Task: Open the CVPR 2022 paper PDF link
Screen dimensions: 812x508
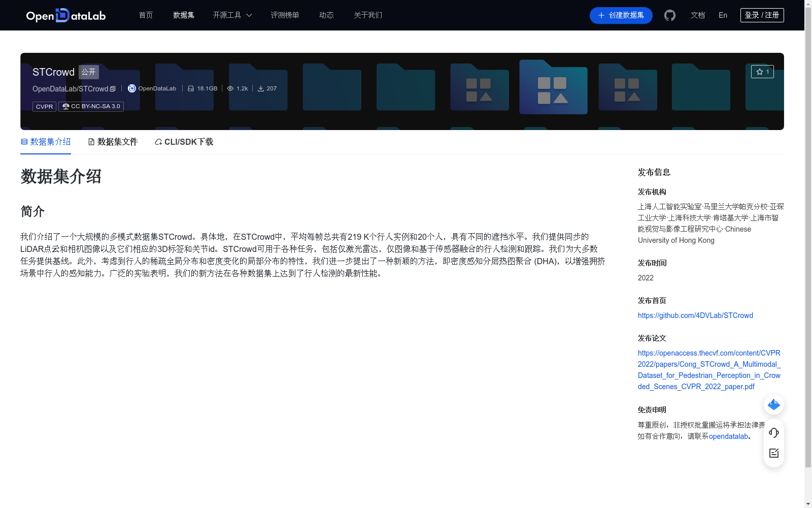Action: click(709, 370)
